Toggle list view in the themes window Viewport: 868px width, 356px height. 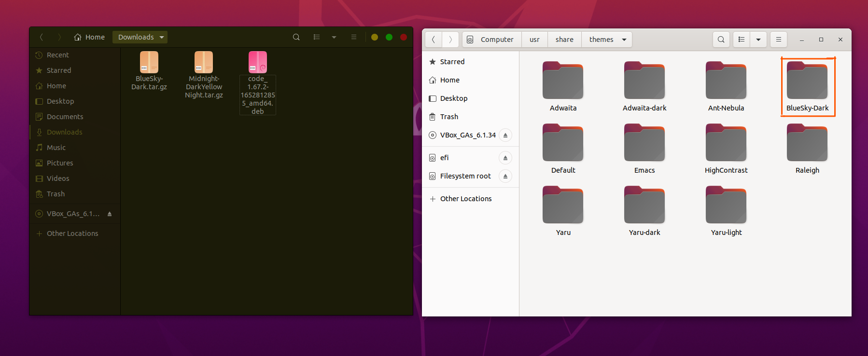(742, 40)
